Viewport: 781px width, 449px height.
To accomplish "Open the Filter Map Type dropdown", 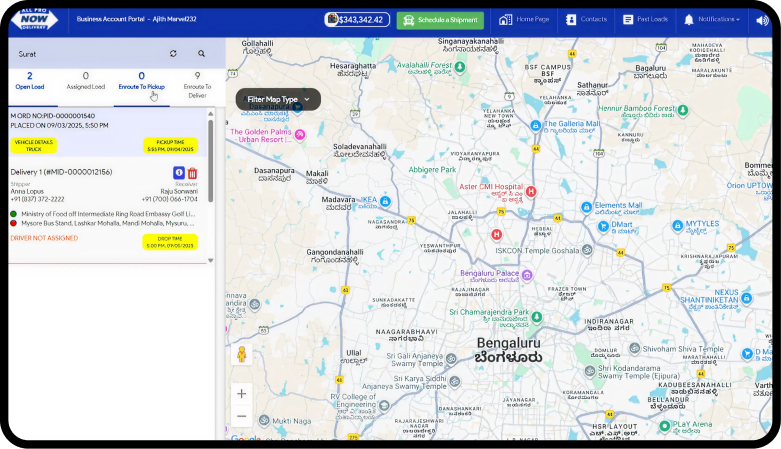I will tap(279, 99).
